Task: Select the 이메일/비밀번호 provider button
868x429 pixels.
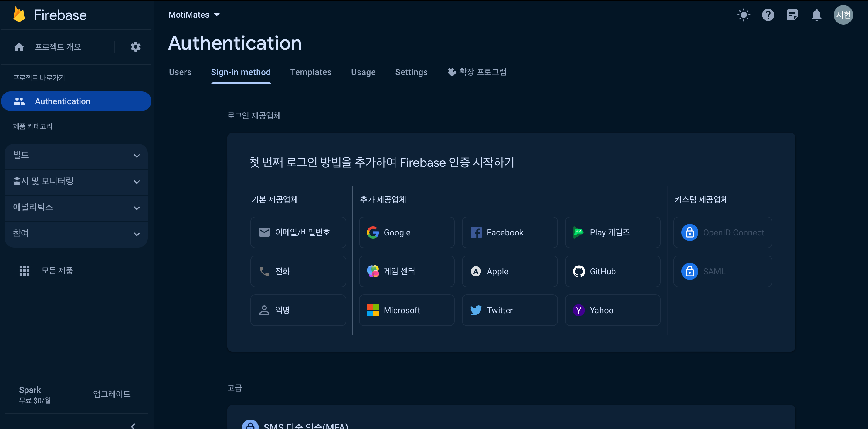Action: 298,232
